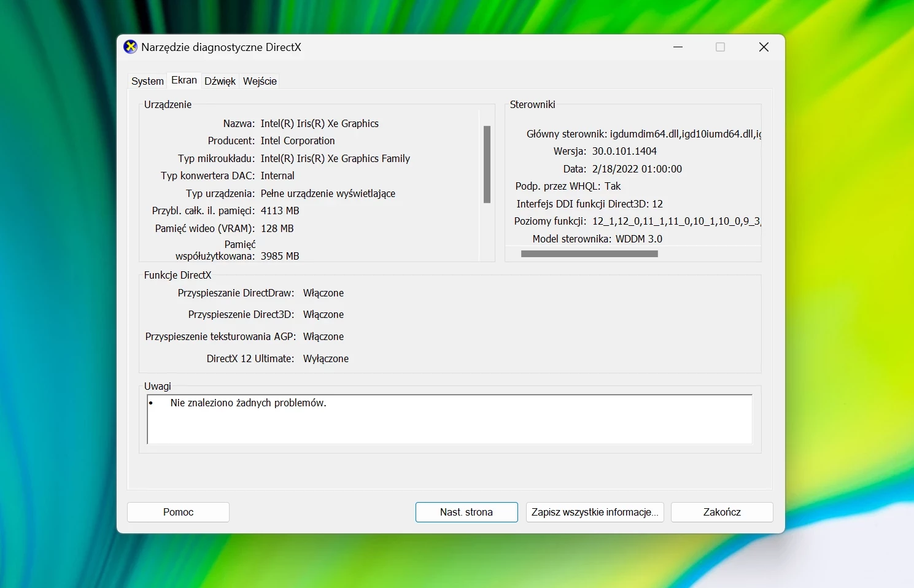Image resolution: width=914 pixels, height=588 pixels.
Task: Click the device name Intel(R) Iris(R) Xe Graphics
Action: [x=319, y=123]
